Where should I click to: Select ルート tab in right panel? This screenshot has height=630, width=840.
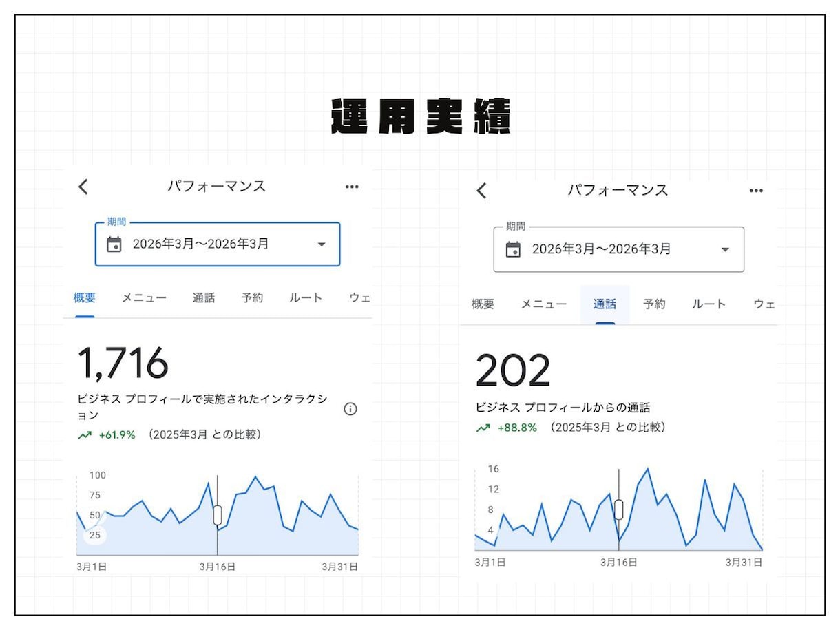[709, 304]
